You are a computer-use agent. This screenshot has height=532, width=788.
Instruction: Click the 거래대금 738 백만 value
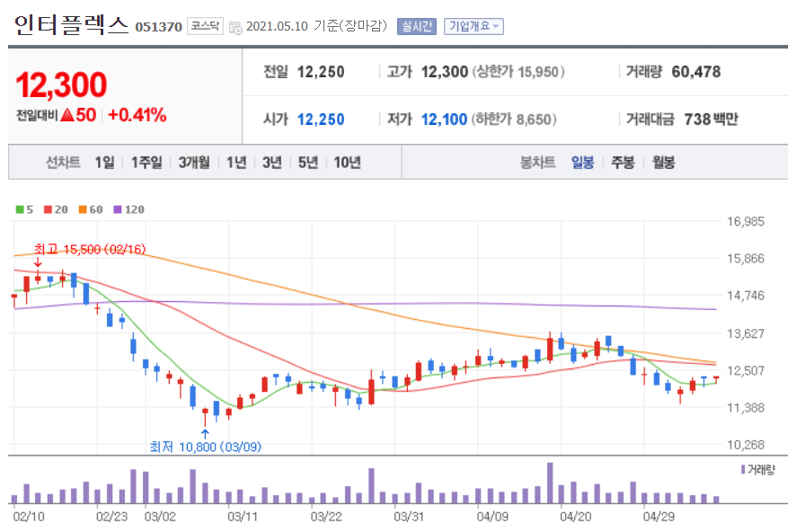point(711,120)
